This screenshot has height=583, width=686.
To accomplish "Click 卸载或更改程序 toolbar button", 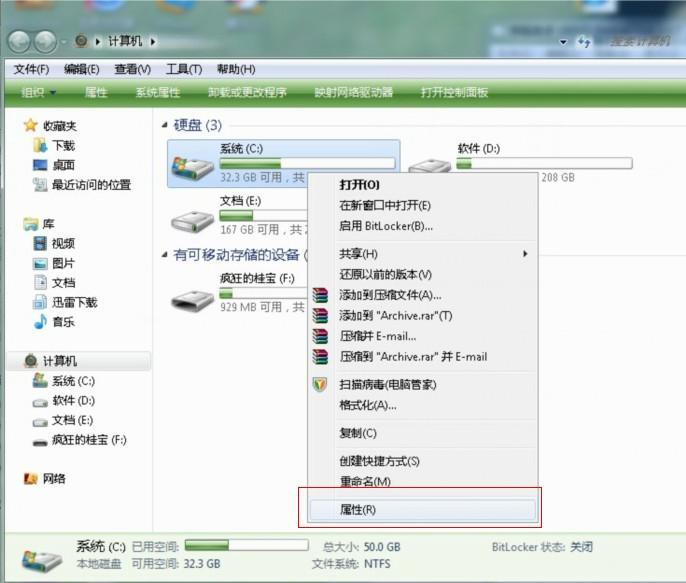I will click(x=247, y=92).
